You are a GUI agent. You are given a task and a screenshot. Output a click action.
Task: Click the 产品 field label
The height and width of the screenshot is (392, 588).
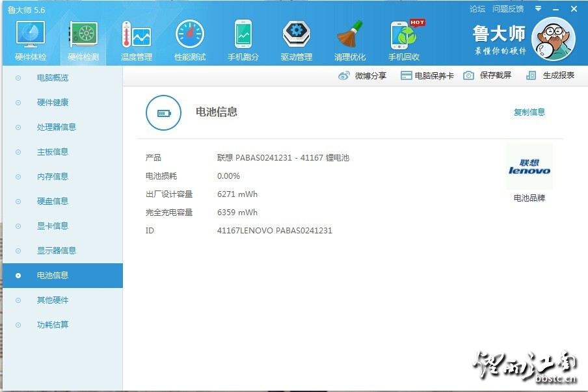(x=154, y=158)
